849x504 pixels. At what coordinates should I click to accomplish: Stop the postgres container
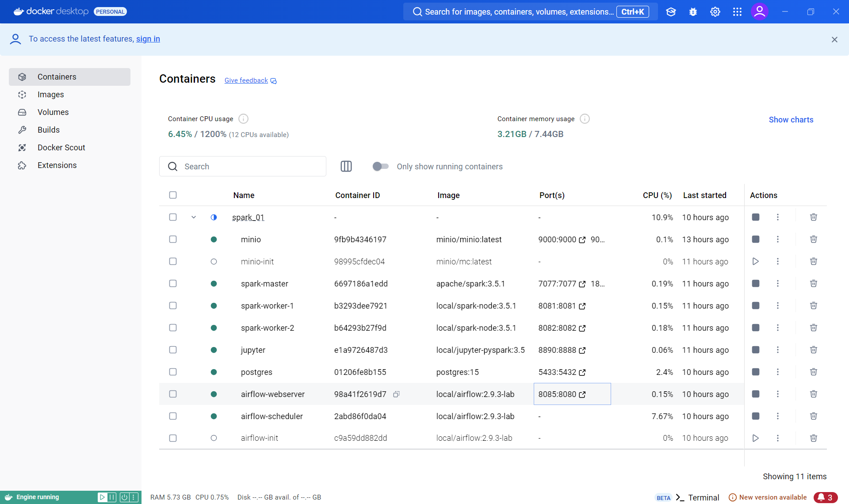[756, 372]
